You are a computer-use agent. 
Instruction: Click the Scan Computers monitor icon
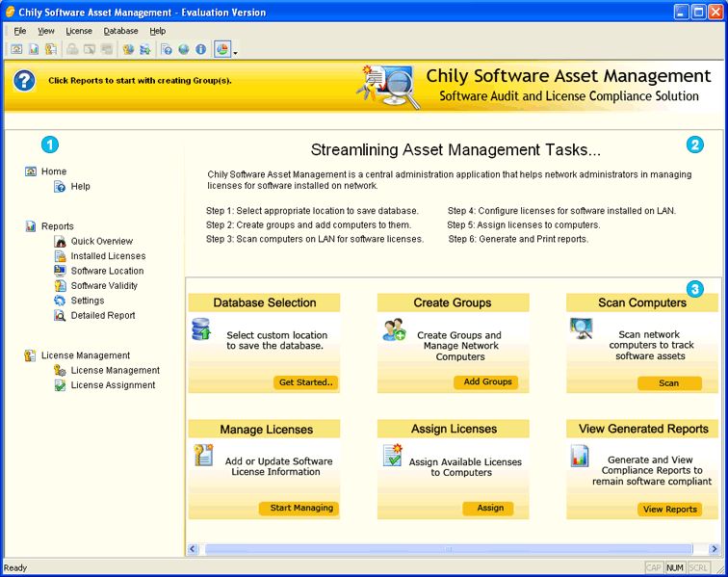click(582, 328)
